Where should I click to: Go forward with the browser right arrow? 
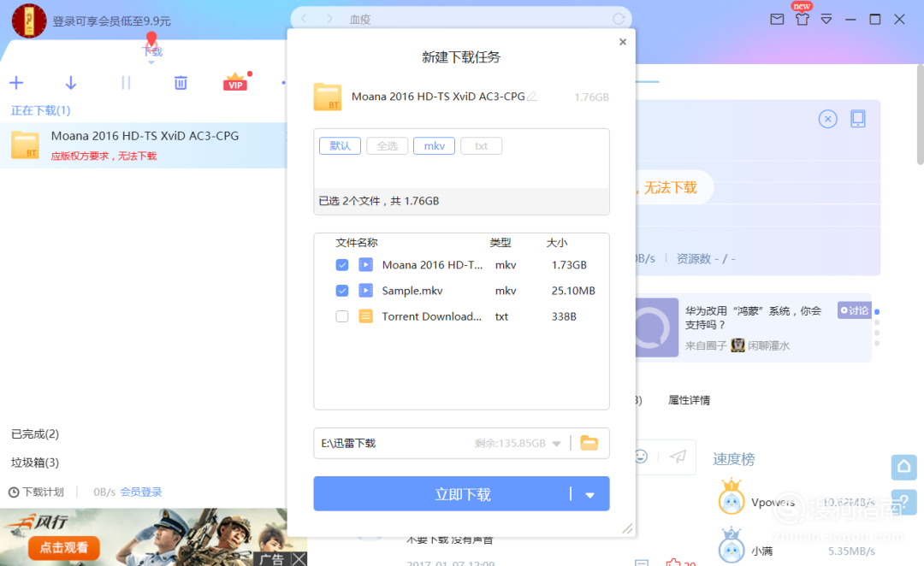[329, 19]
